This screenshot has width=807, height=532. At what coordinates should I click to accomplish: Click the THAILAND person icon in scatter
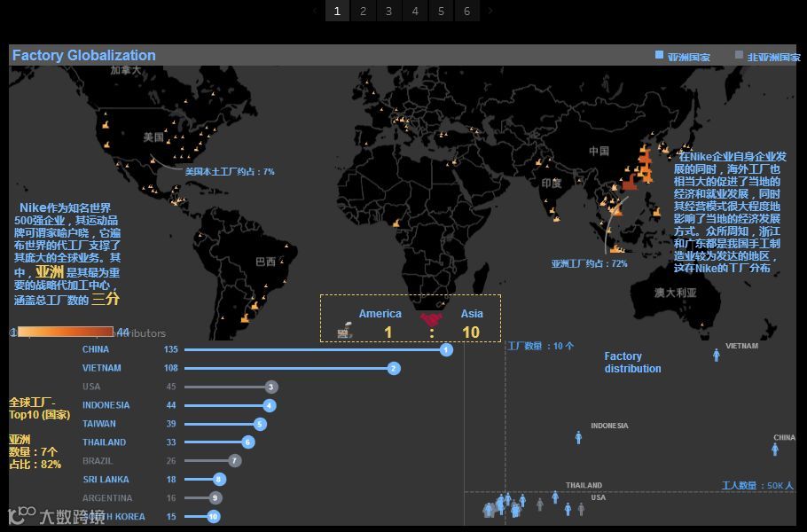pos(555,497)
